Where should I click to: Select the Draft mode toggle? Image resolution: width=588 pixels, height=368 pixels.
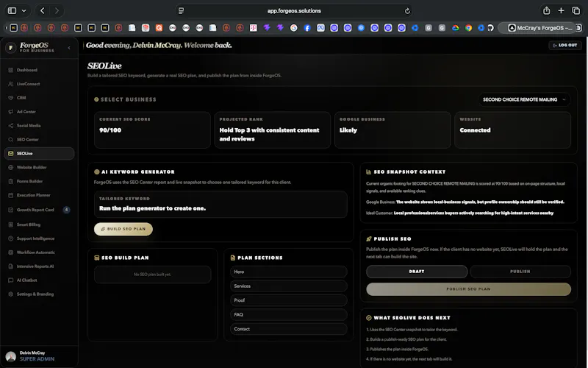pyautogui.click(x=417, y=271)
